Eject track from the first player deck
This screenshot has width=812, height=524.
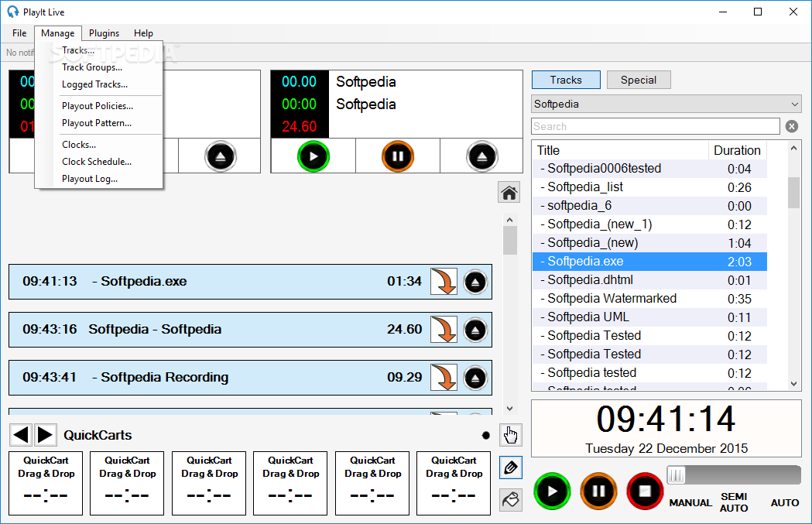pyautogui.click(x=221, y=156)
